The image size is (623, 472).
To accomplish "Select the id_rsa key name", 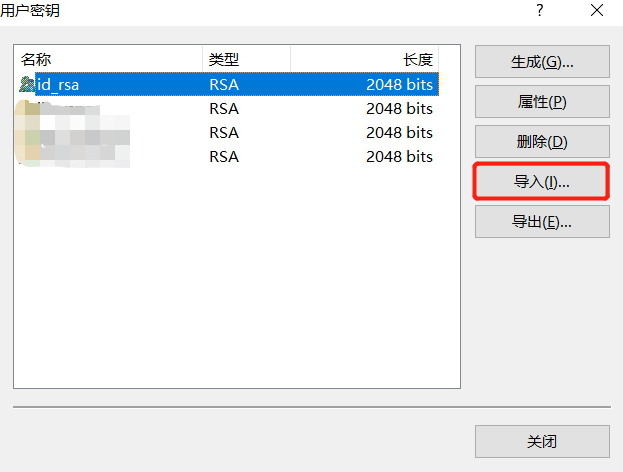I will (x=58, y=85).
